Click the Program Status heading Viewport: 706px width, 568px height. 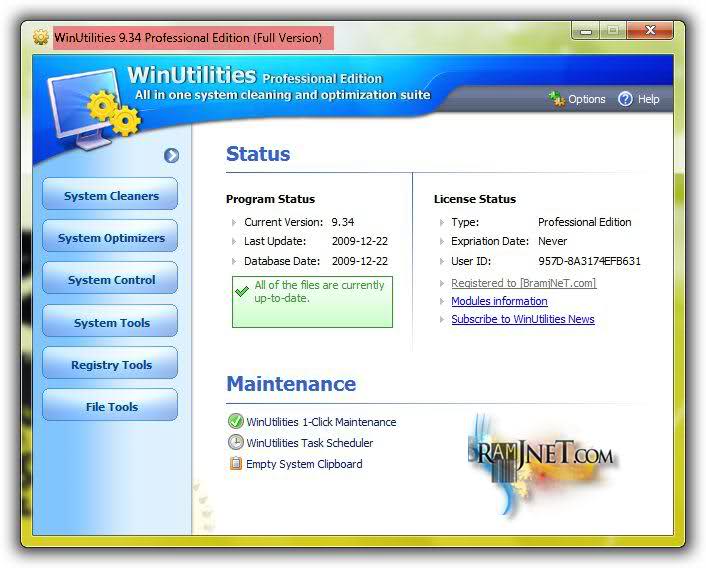pyautogui.click(x=270, y=199)
